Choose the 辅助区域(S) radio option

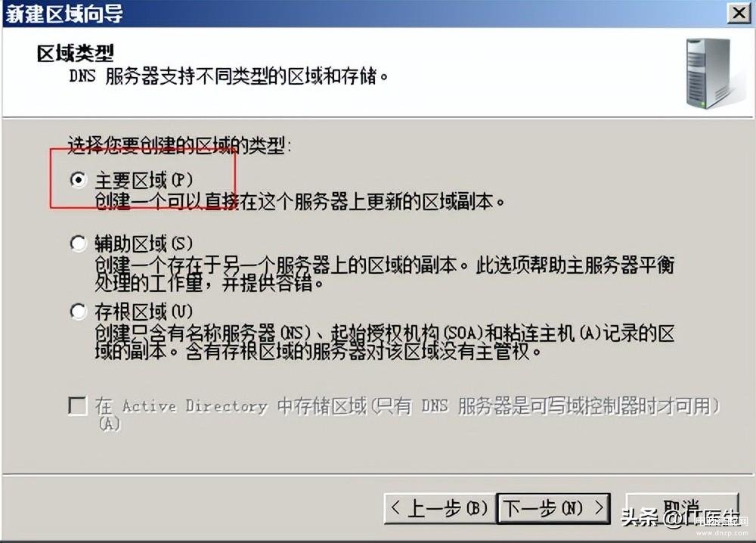(78, 243)
